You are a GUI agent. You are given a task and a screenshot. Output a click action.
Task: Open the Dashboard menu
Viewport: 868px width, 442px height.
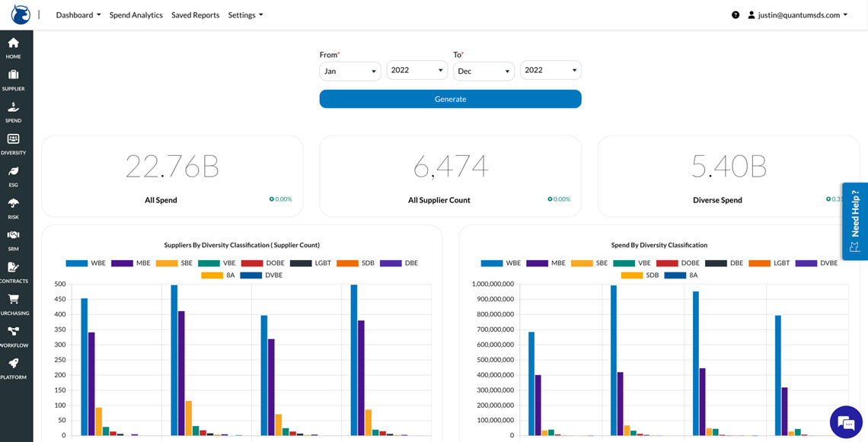coord(78,15)
